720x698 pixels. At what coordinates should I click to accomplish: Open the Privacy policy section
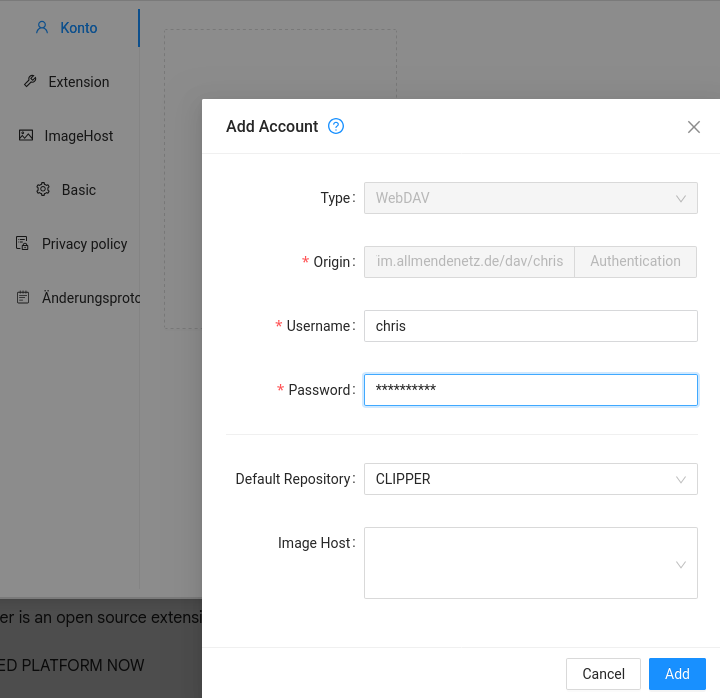[84, 244]
